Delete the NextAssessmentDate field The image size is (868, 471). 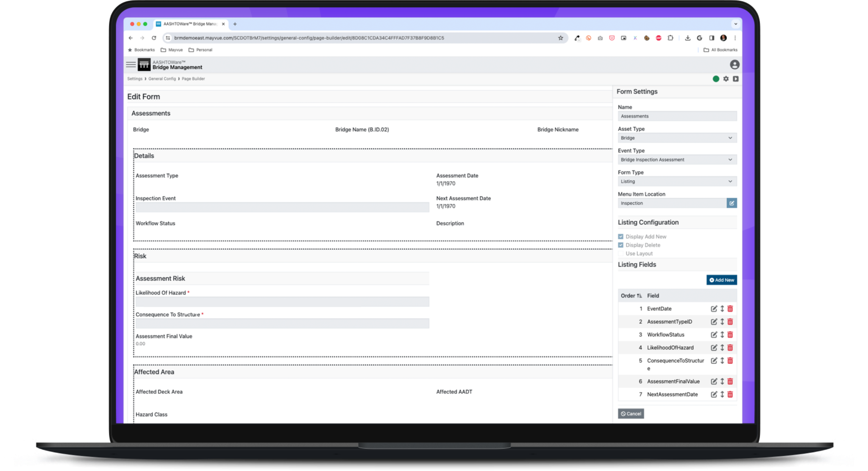pos(730,394)
